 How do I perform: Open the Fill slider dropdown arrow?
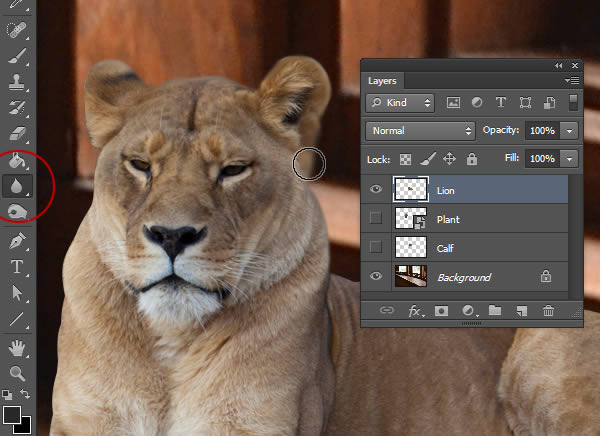[x=569, y=158]
